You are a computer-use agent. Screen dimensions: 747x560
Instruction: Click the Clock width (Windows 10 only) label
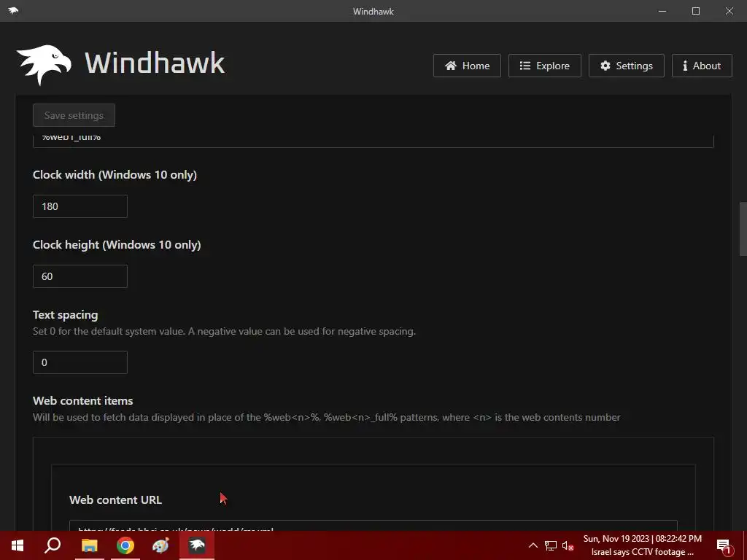115,175
